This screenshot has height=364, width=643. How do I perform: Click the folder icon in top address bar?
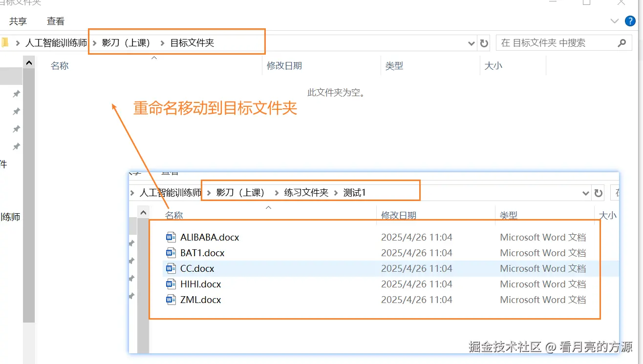[5, 43]
